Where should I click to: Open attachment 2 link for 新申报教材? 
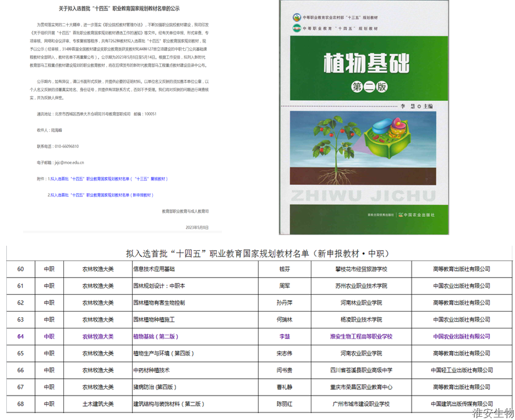coord(101,194)
